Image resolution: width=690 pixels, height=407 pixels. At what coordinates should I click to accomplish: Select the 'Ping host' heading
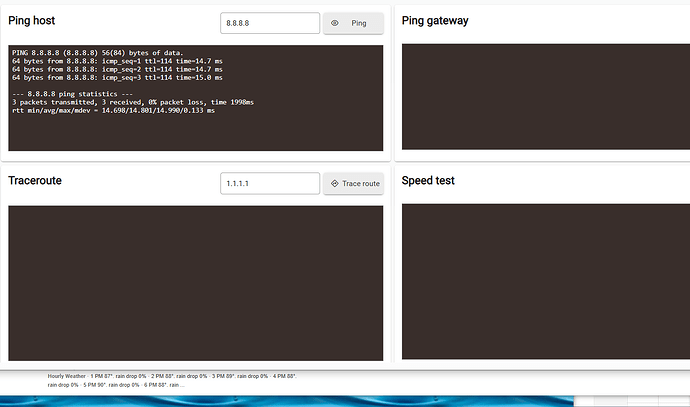[32, 21]
